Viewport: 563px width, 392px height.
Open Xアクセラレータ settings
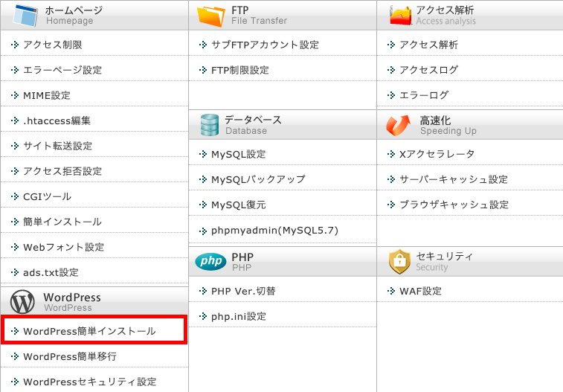pos(436,154)
